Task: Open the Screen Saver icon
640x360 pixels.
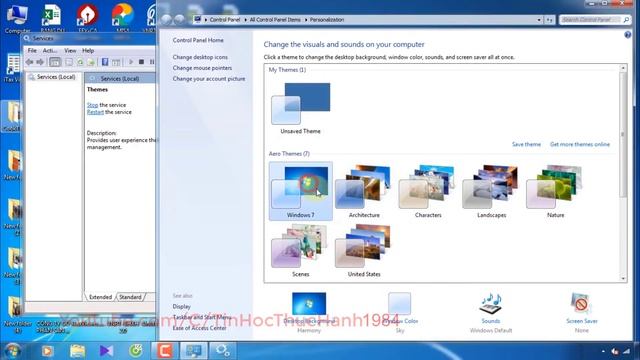Action: pyautogui.click(x=581, y=304)
